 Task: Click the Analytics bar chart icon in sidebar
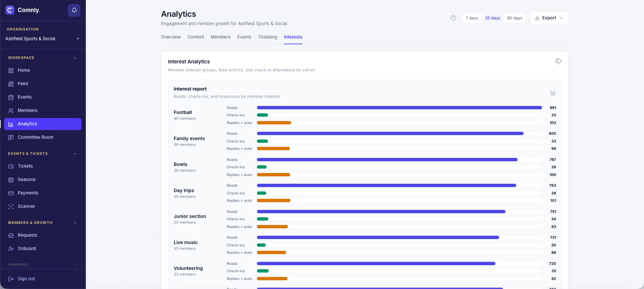[x=11, y=124]
